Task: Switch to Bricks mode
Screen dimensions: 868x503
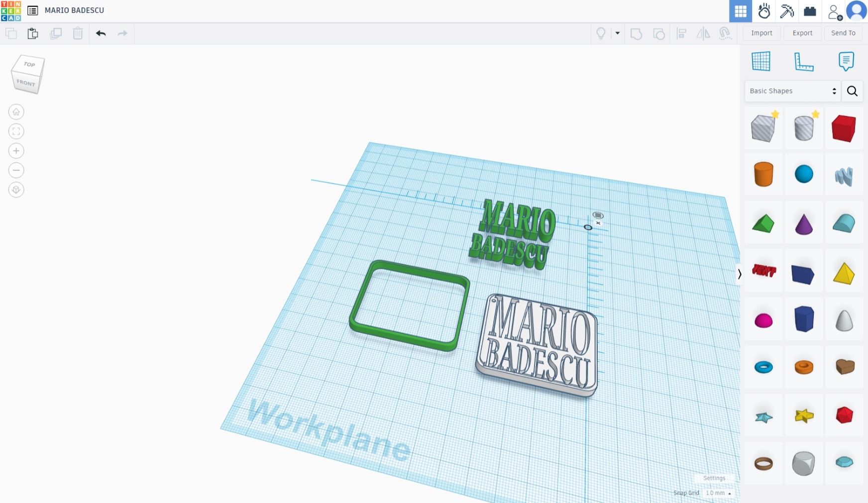Action: [x=810, y=11]
